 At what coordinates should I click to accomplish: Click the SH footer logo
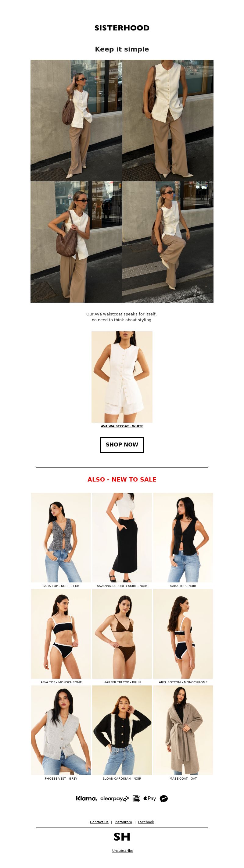[122, 837]
